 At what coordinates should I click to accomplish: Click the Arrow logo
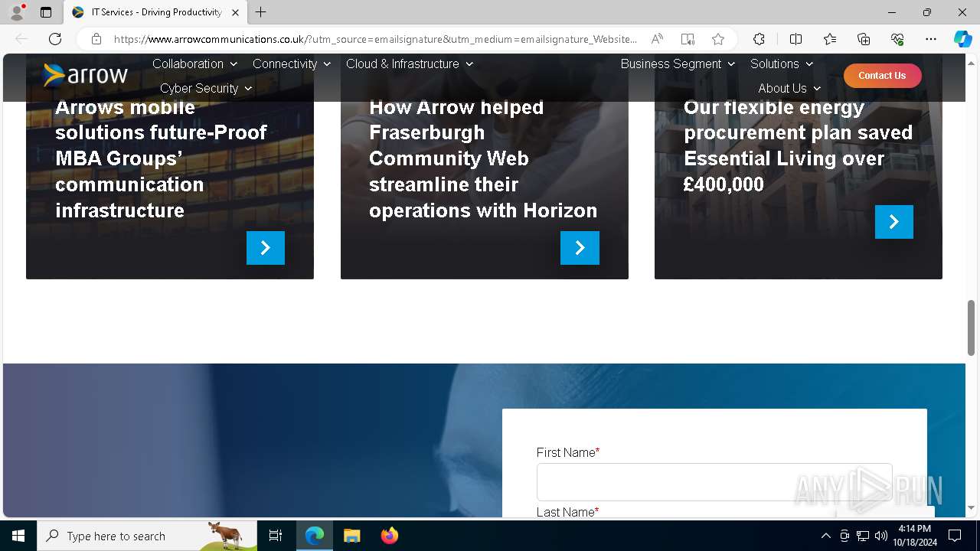click(x=86, y=75)
